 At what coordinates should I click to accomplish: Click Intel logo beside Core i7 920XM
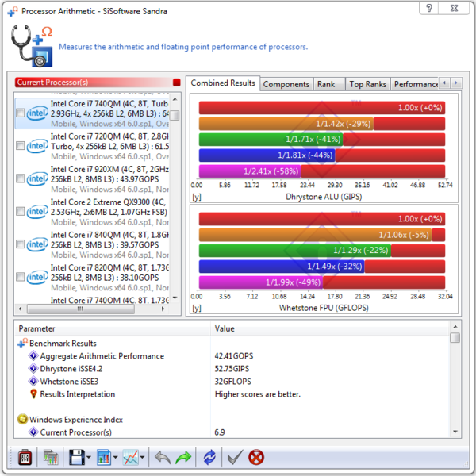coord(37,179)
